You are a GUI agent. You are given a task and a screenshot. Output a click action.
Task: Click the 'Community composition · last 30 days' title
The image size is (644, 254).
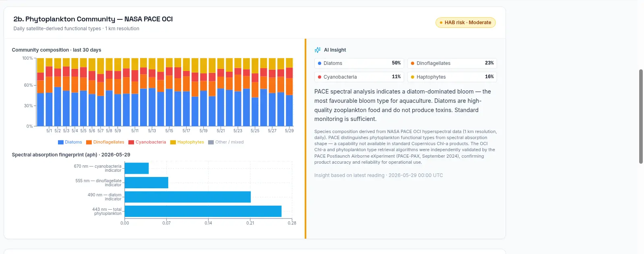(56, 50)
